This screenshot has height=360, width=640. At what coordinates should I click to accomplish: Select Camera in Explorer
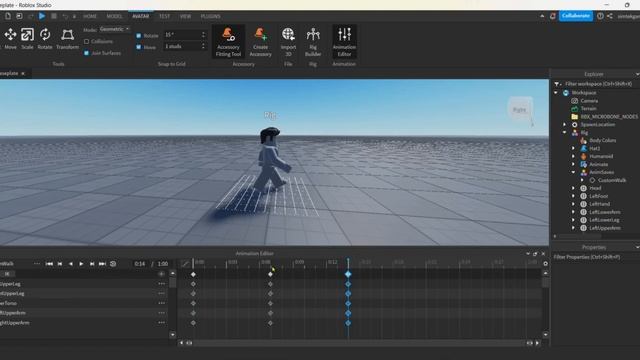[x=589, y=101]
